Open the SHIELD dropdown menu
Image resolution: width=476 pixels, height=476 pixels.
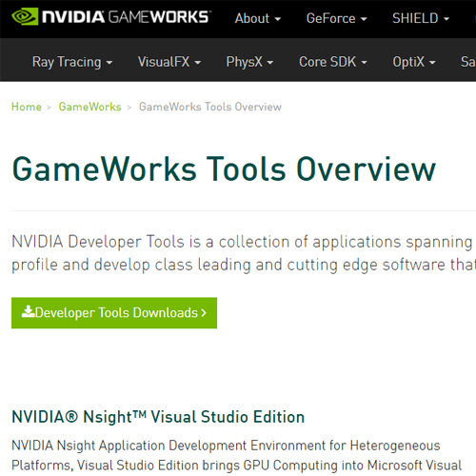tap(421, 18)
